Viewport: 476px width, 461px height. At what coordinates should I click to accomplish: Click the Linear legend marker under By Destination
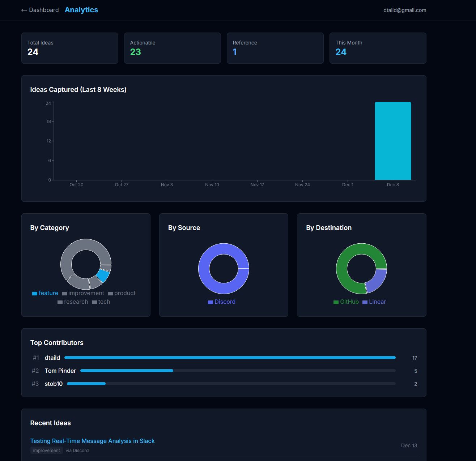[364, 302]
